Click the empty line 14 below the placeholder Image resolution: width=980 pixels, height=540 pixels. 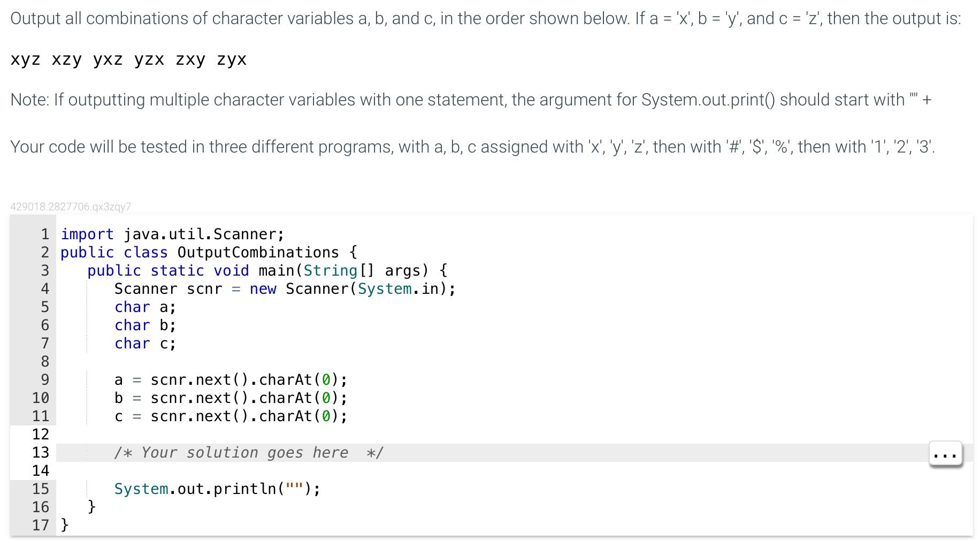160,470
